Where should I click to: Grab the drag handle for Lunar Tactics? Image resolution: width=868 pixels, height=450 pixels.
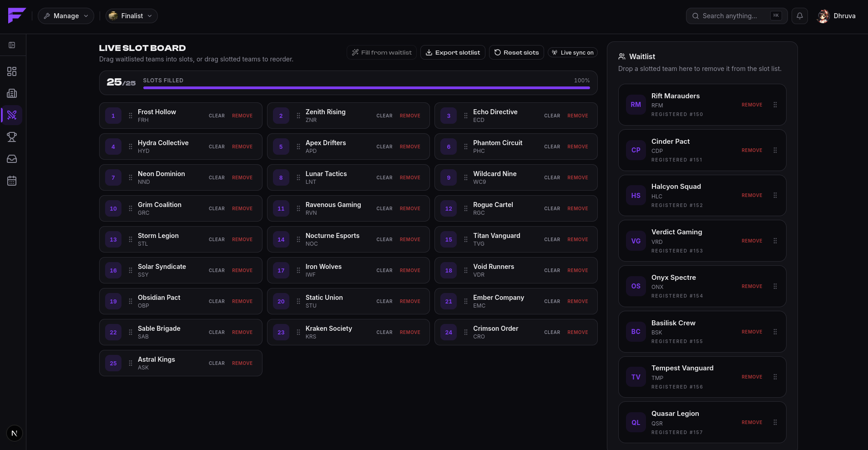point(298,177)
